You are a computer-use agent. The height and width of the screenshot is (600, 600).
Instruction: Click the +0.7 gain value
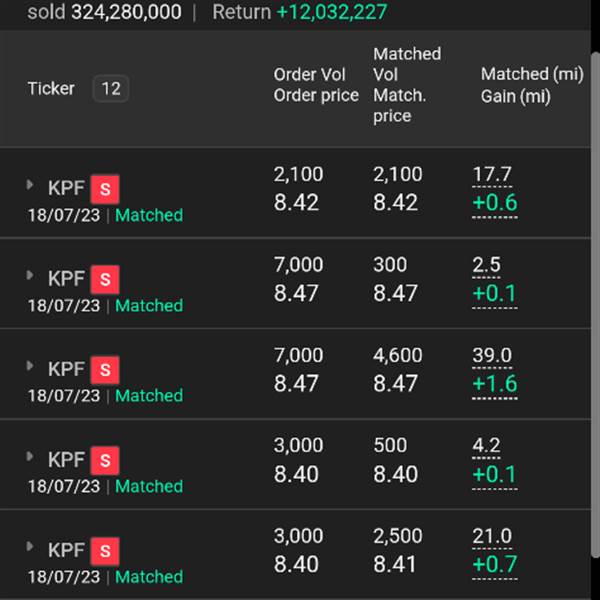(x=495, y=565)
